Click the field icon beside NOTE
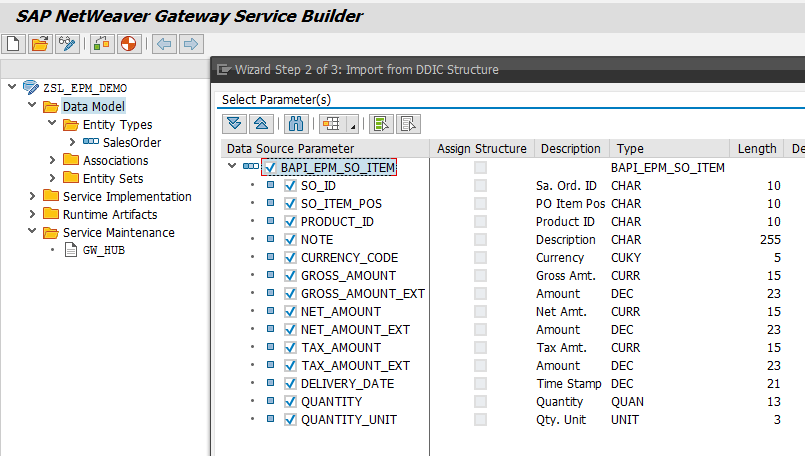 271,238
